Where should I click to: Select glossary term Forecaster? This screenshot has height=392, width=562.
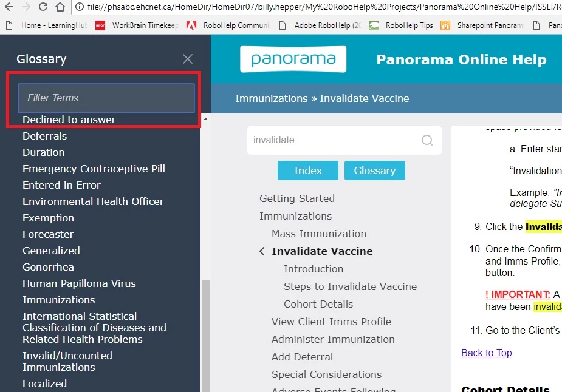48,234
